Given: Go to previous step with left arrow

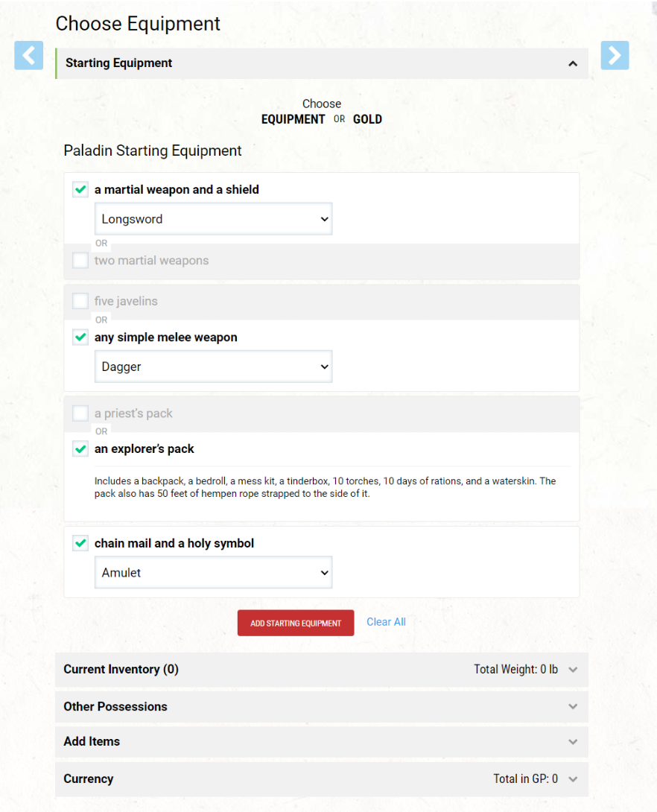Looking at the screenshot, I should click(29, 55).
